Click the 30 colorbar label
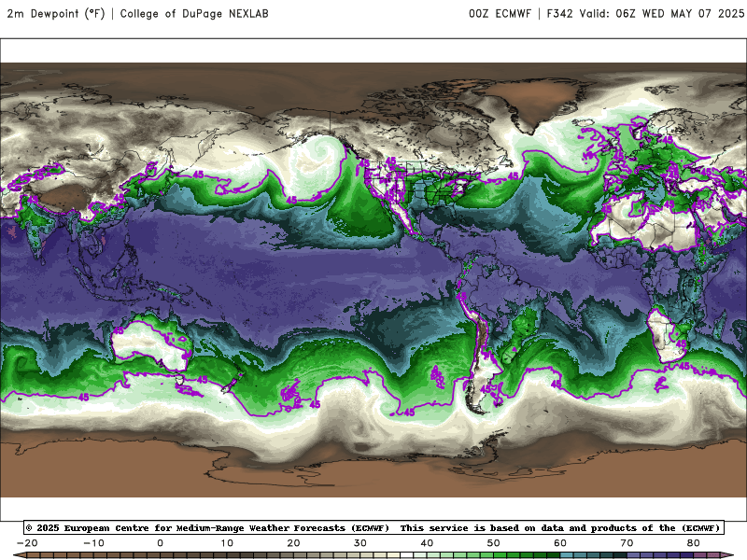 360,543
